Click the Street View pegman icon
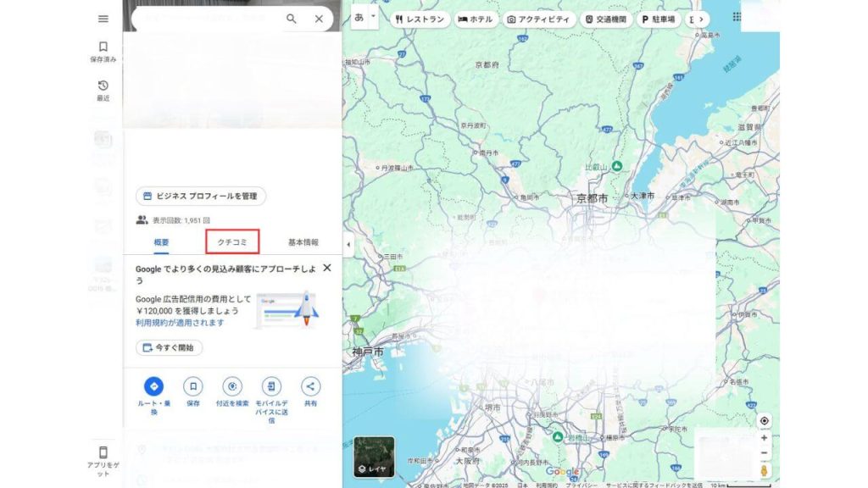 764,471
